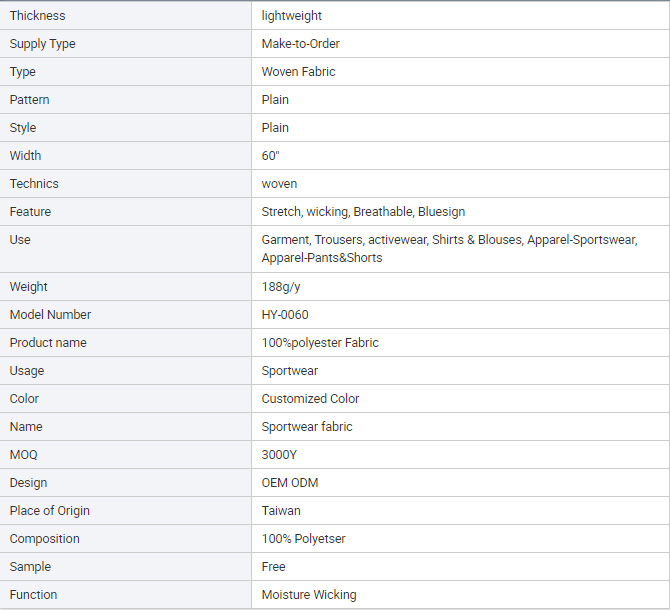This screenshot has width=670, height=610.
Task: Click the 'lightweight' Thickness value
Action: click(x=291, y=16)
